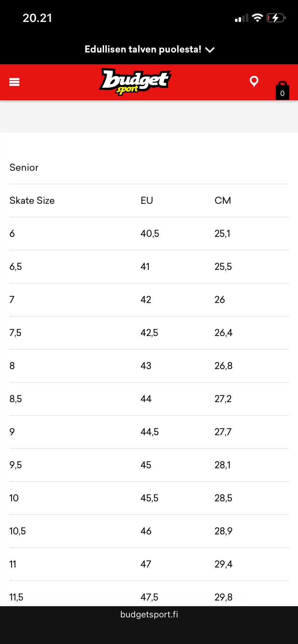The width and height of the screenshot is (298, 644).
Task: Tap the battery charging indicator
Action: point(276,18)
